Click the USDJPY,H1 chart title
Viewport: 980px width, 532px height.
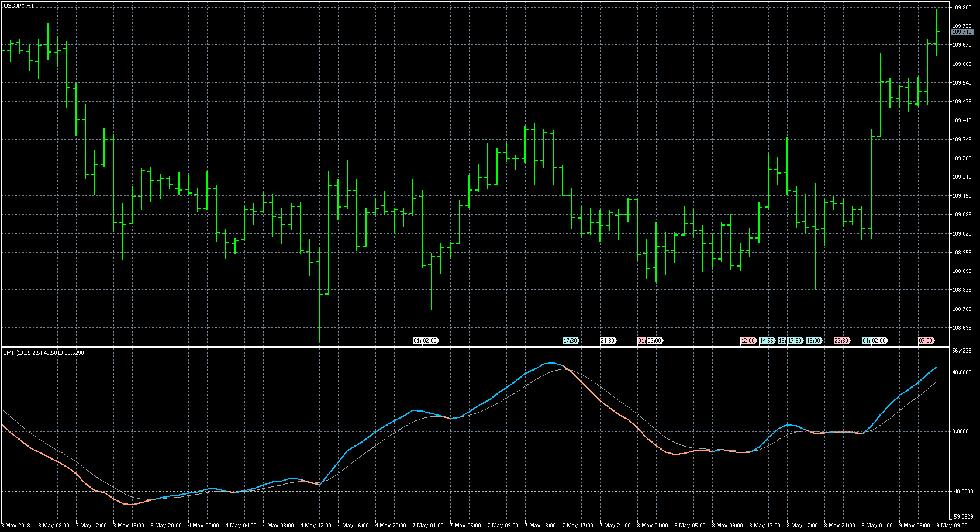[x=19, y=5]
